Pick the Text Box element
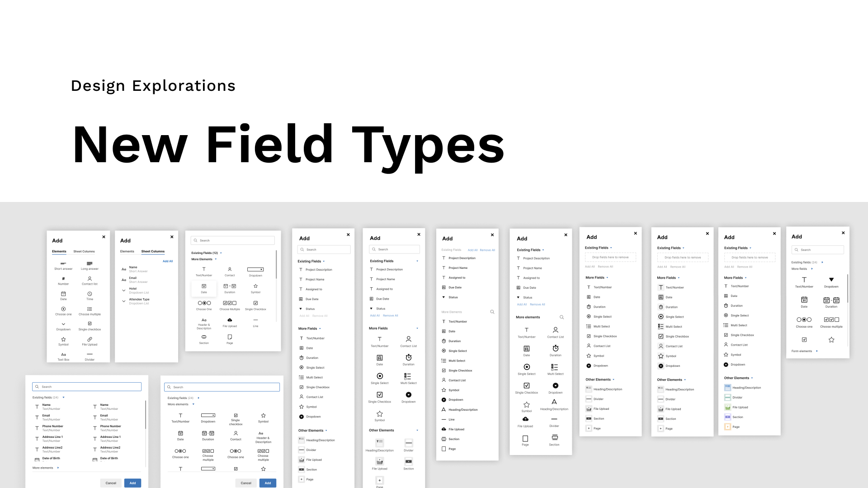This screenshot has height=488, width=868. pos(63,355)
